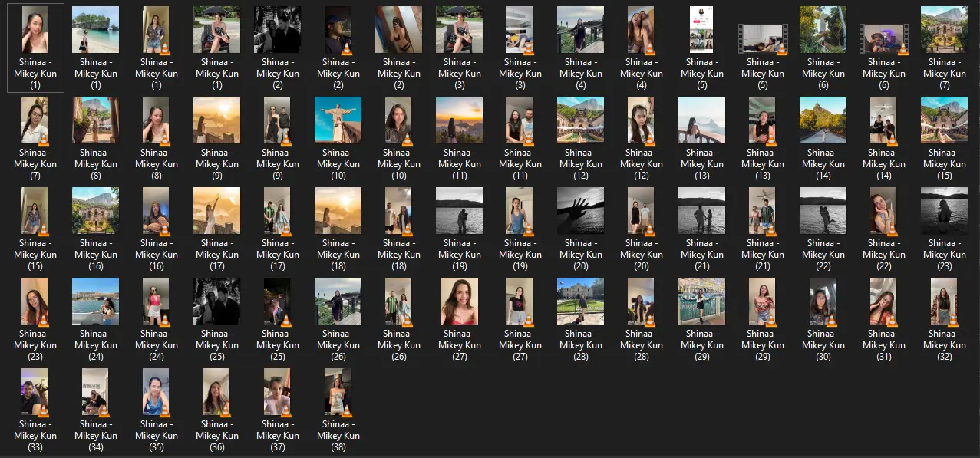Select the VLC video file Shinaa - Mikey Kun (7)
This screenshot has height=458, width=980.
35,120
